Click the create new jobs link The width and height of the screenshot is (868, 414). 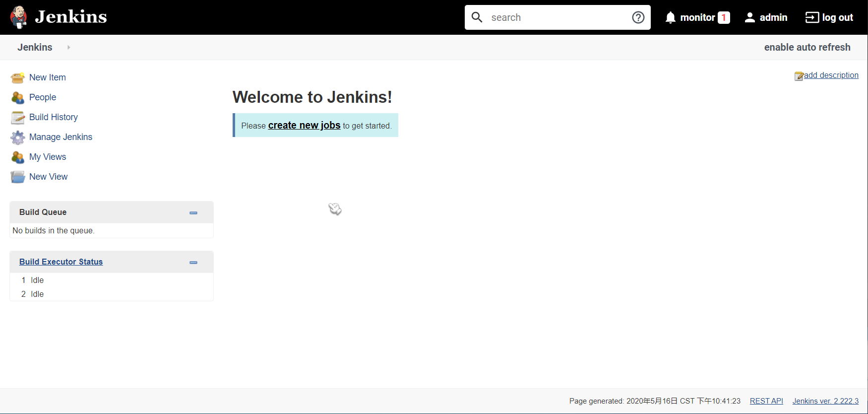[x=304, y=125]
